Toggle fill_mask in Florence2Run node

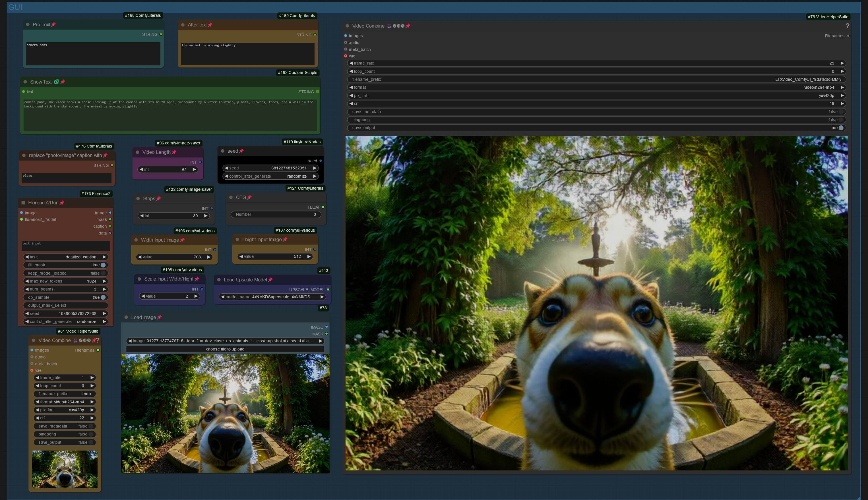(x=103, y=265)
